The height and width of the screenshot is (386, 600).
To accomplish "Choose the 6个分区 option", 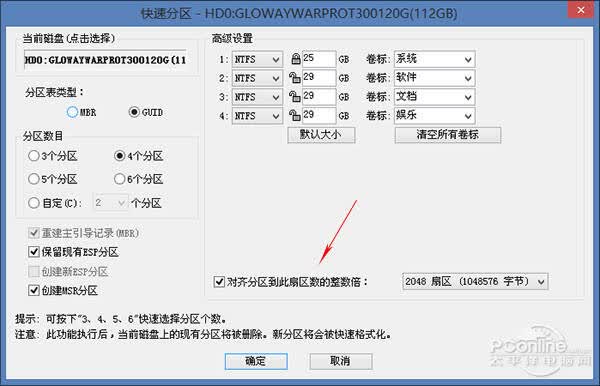I will 119,179.
